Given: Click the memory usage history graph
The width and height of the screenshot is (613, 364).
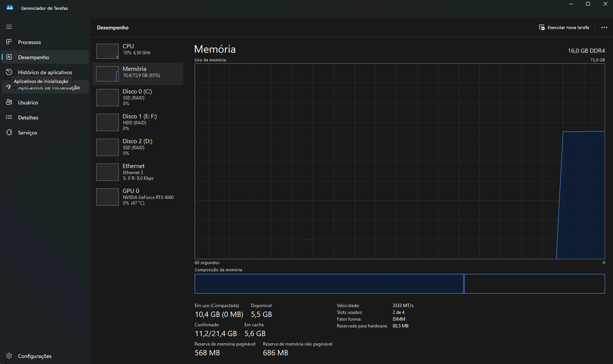Looking at the screenshot, I should [399, 161].
